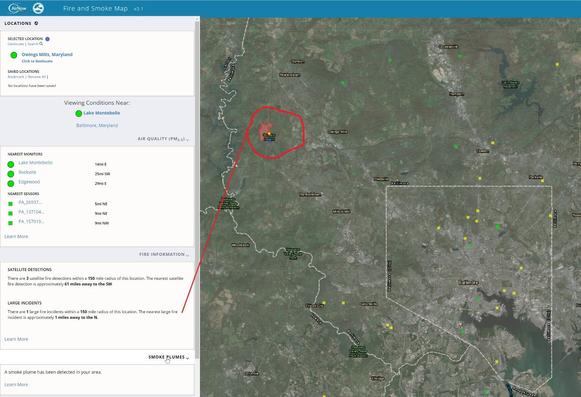Click the search magnifier under Selected Location
Viewport: 581px width, 397px height.
pos(41,44)
